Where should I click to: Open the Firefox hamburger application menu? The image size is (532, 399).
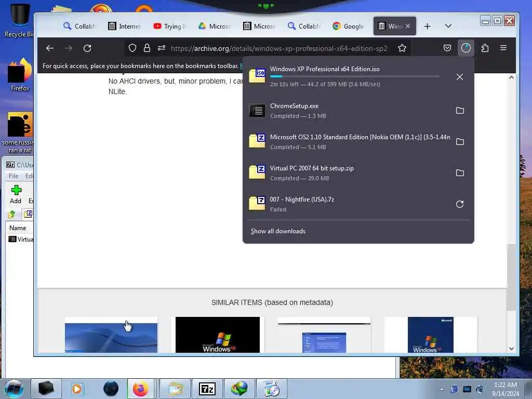[x=503, y=48]
